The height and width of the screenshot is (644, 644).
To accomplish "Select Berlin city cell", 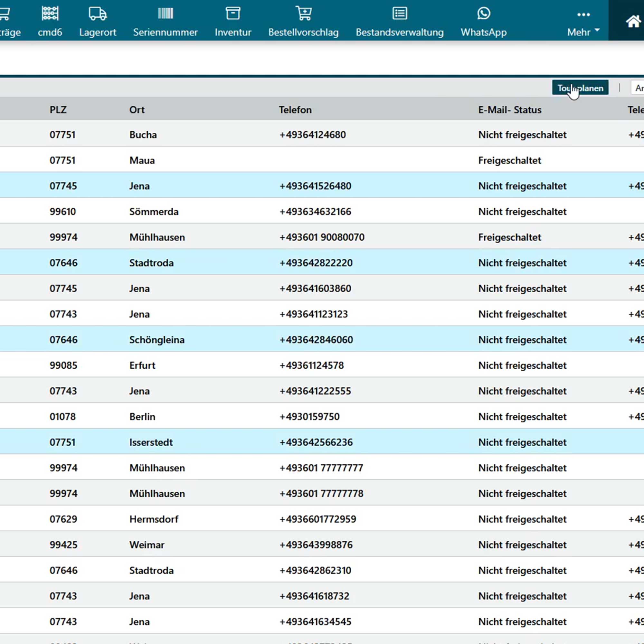I will [142, 417].
